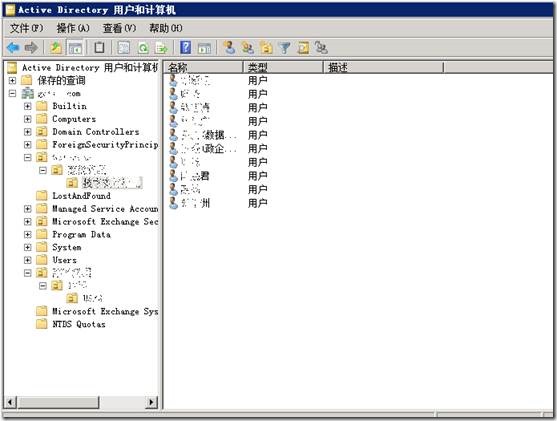Click the NTDS Quotas folder icon
Image resolution: width=557 pixels, height=421 pixels.
coord(42,324)
